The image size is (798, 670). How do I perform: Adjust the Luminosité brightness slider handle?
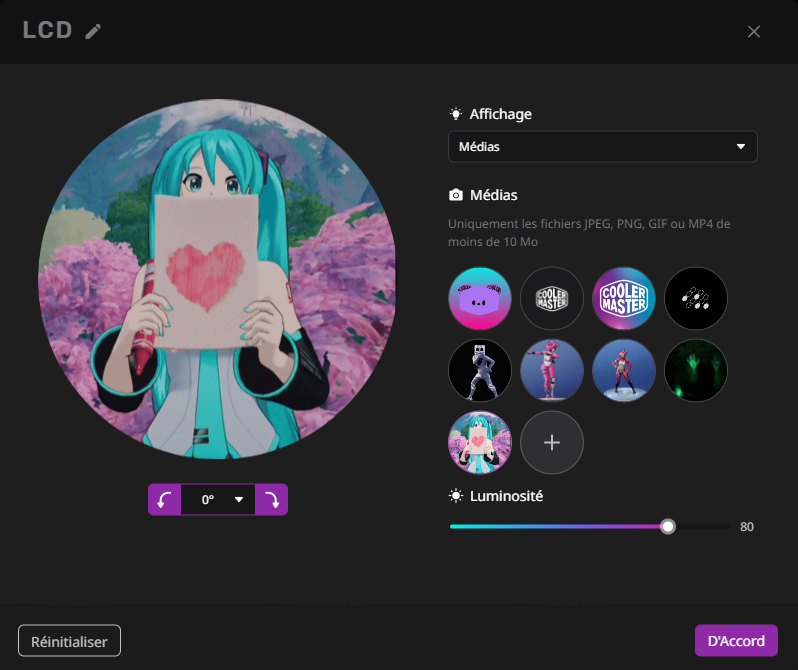pos(668,526)
